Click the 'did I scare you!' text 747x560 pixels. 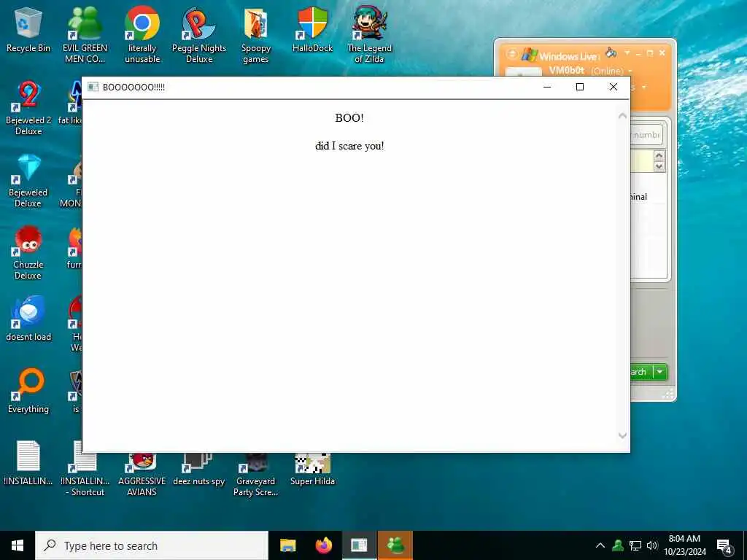point(349,146)
